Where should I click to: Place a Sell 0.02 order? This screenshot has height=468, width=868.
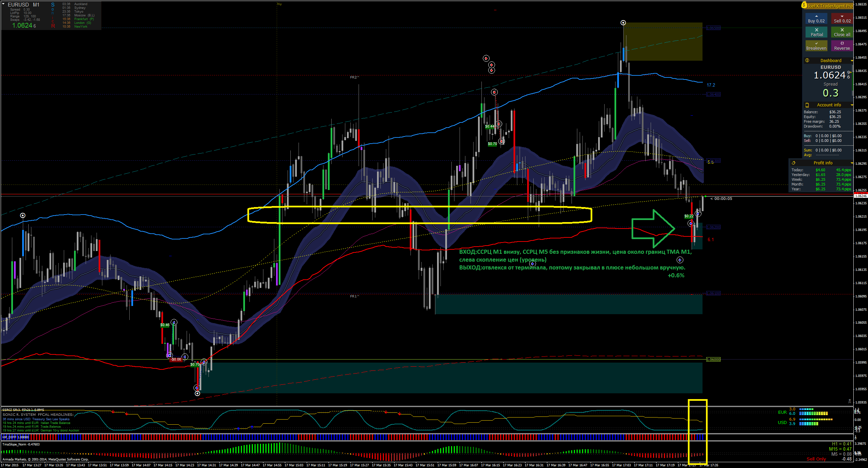point(842,19)
